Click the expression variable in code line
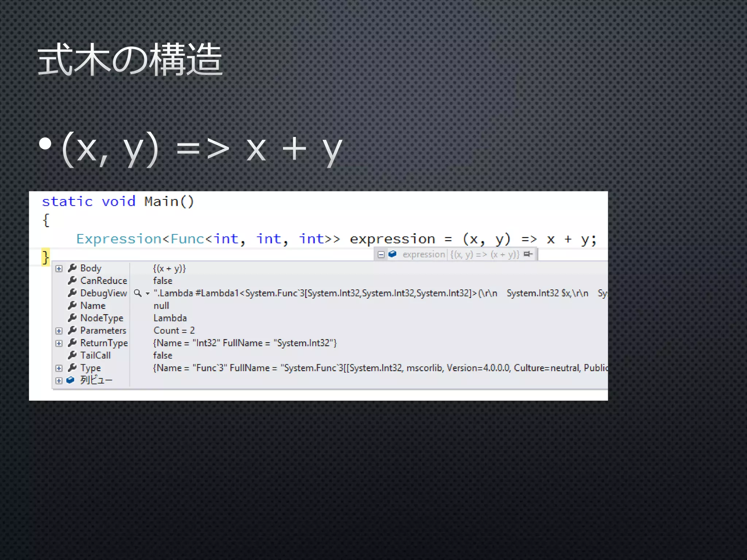The width and height of the screenshot is (747, 560). click(392, 239)
